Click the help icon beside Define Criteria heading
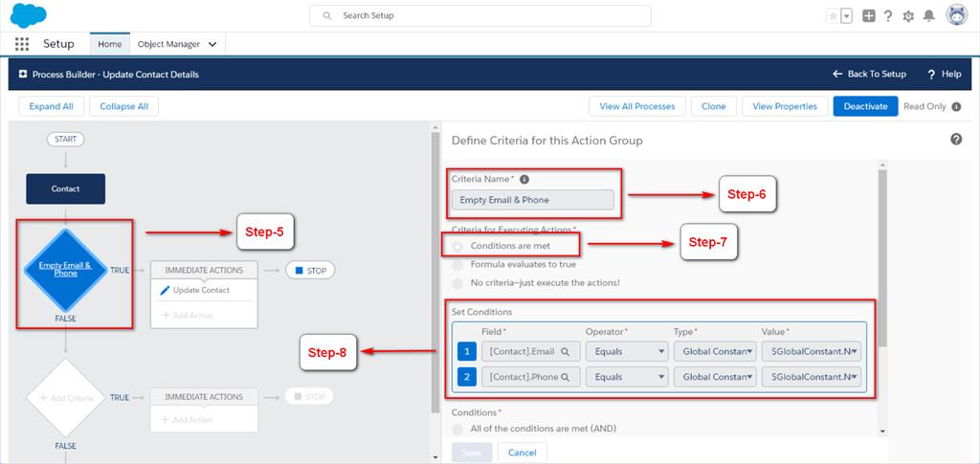 point(956,140)
